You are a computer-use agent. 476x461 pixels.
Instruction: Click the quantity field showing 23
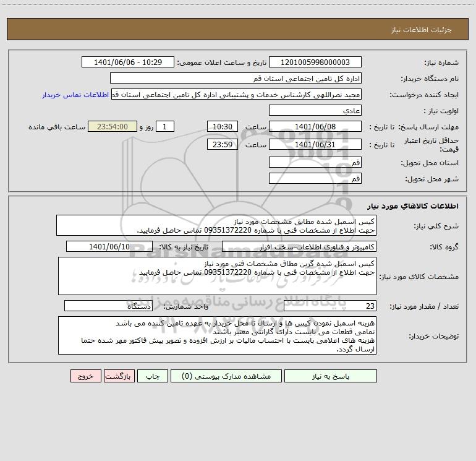click(330, 306)
